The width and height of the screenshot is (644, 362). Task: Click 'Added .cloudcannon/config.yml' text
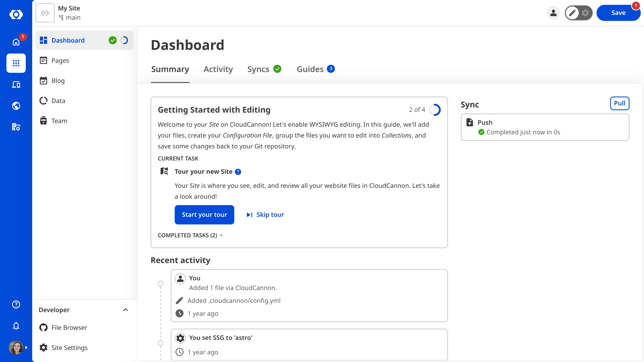coord(234,300)
